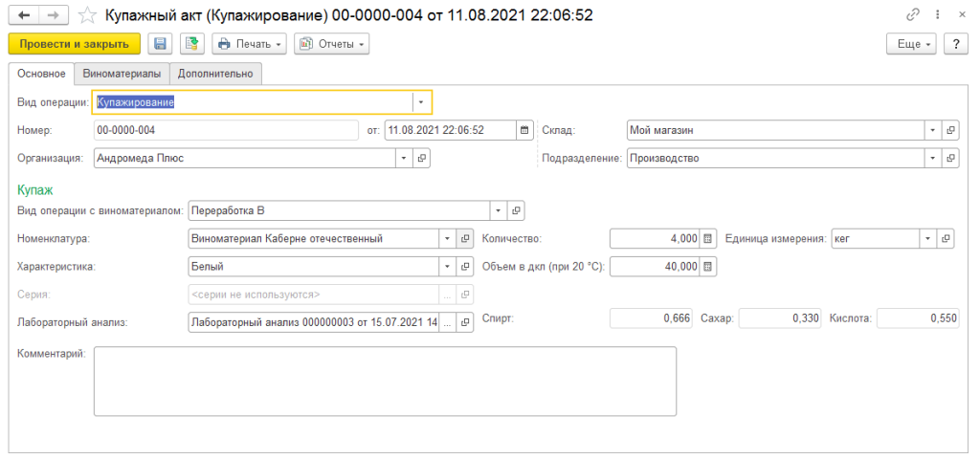Open the Единица измерения dropdown
Image resolution: width=980 pixels, height=459 pixels.
[928, 238]
